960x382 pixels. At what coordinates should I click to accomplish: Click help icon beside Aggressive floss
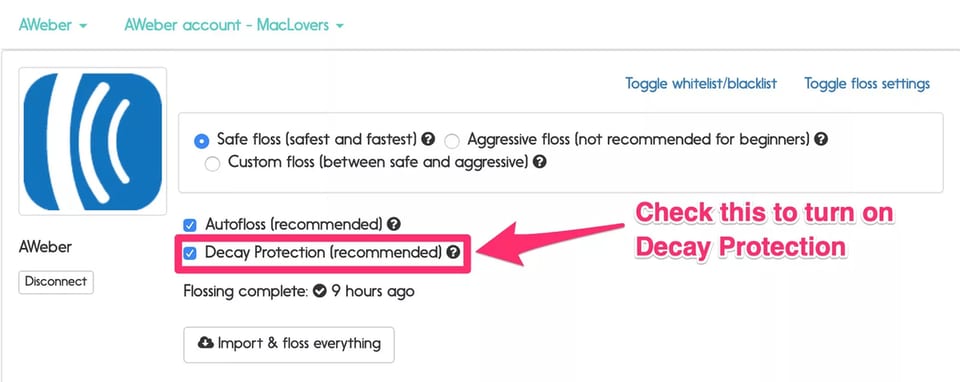(x=822, y=139)
